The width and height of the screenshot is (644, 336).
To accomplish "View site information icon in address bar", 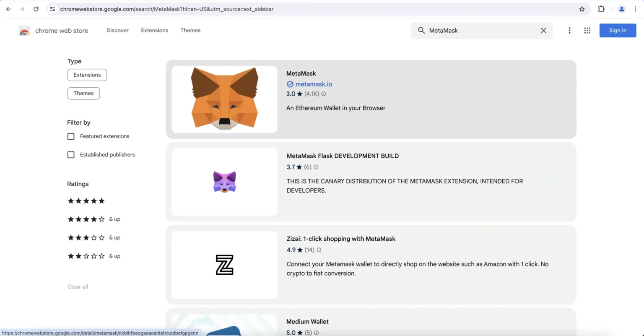I will click(x=52, y=9).
